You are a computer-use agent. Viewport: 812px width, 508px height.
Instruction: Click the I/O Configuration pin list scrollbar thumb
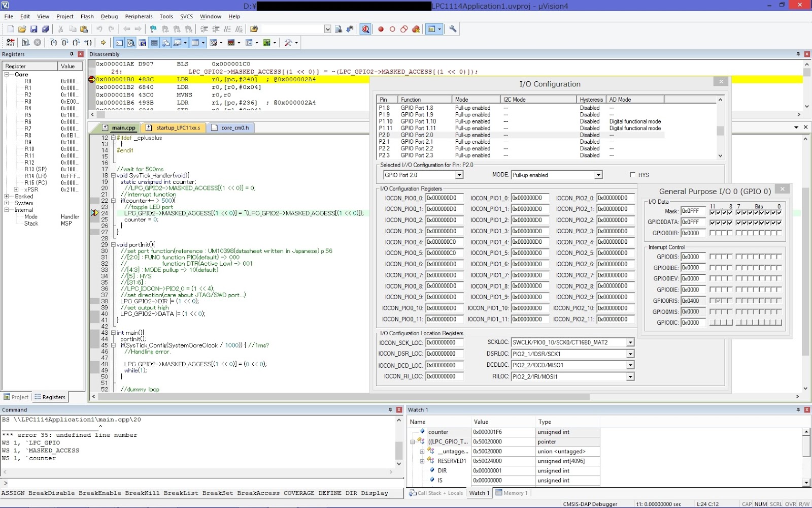point(720,131)
